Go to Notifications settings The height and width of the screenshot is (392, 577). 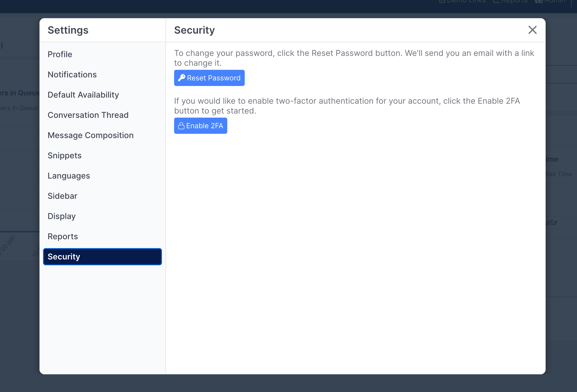click(x=72, y=75)
